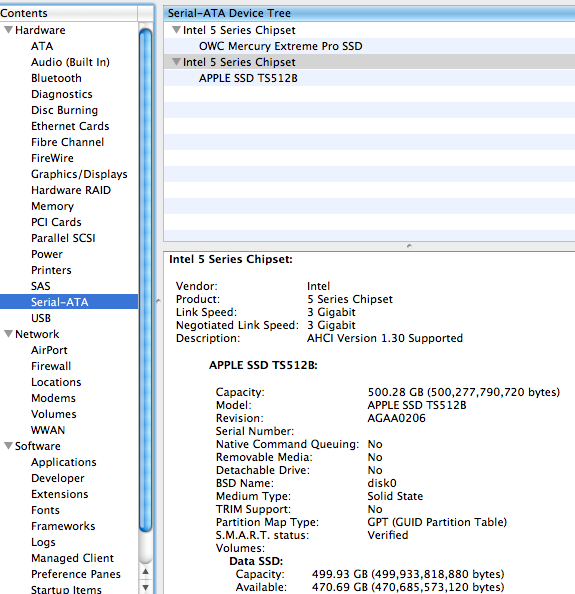Select Developer under Software
Screen dimensions: 575x594
[x=58, y=478]
